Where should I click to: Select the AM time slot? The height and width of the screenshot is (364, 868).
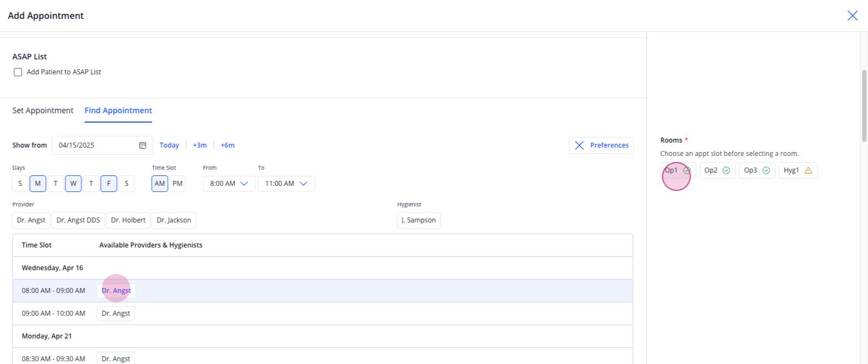pyautogui.click(x=160, y=184)
